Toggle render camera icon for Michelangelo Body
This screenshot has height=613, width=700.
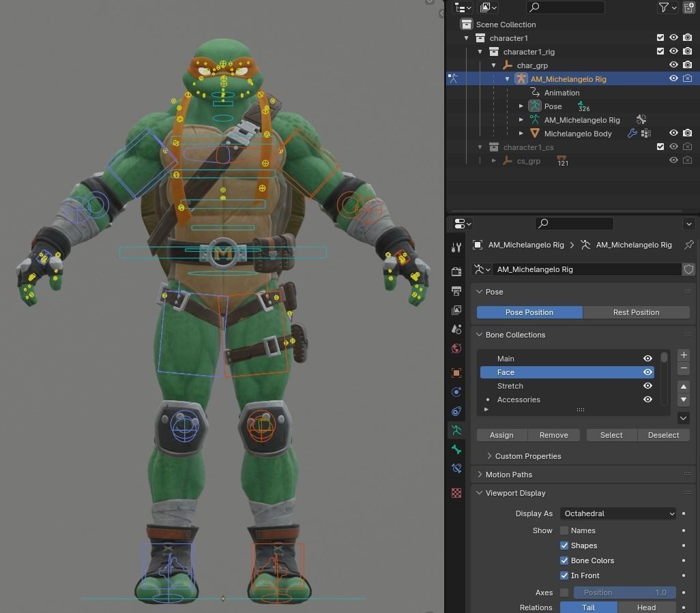pyautogui.click(x=688, y=133)
